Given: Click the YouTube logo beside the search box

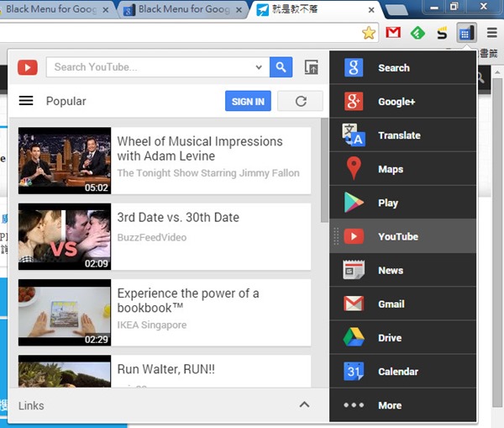Looking at the screenshot, I should coord(28,67).
